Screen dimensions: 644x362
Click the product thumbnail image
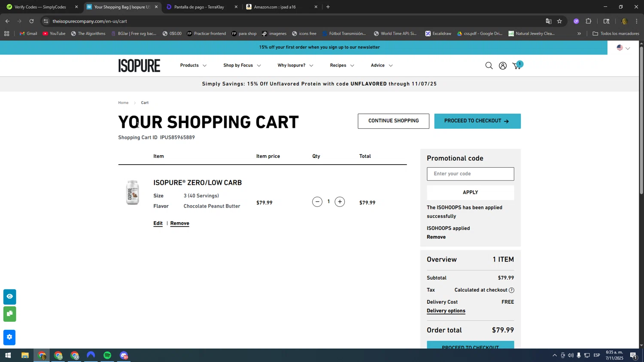pos(133,193)
